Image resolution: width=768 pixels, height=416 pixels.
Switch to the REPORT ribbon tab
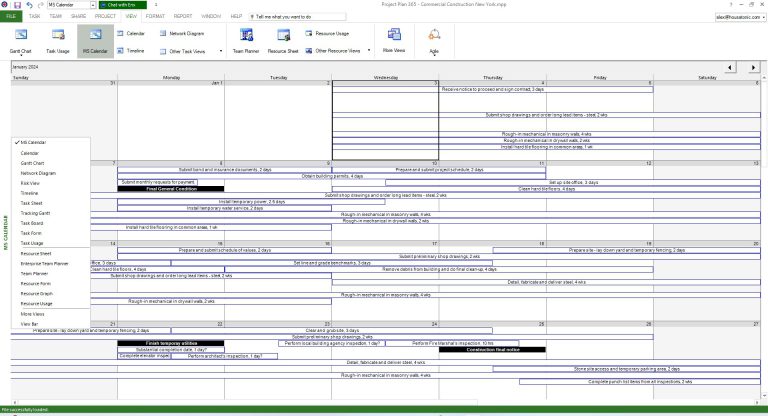(x=183, y=17)
